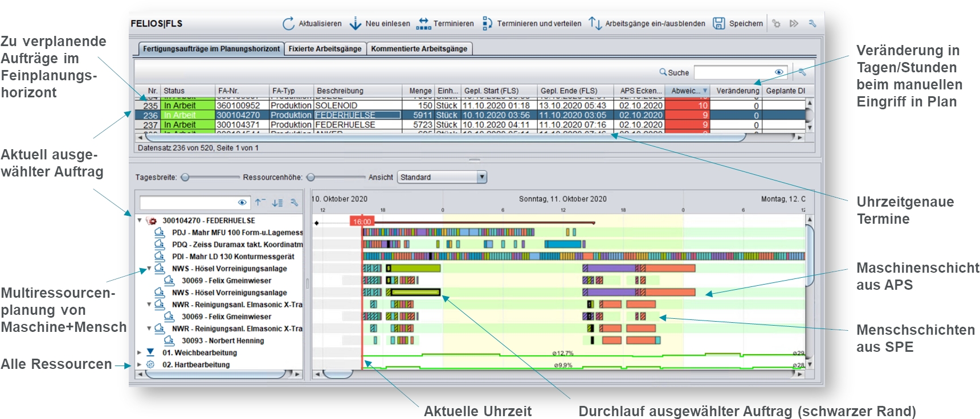Click the Gantt chart vertical scrollbar down arrow
Viewport: 980px width, 419px height.
point(810,364)
